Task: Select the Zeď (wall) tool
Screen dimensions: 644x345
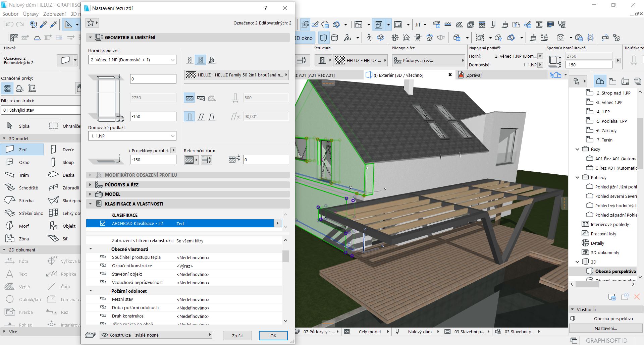Action: 22,150
